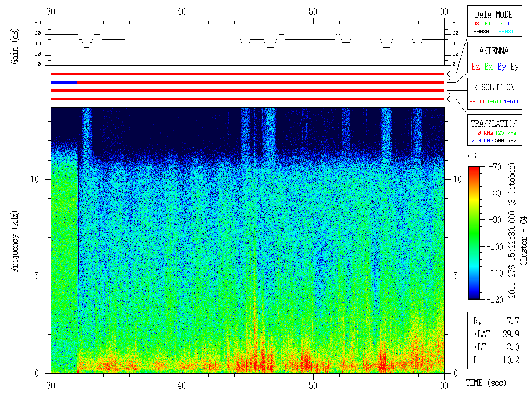This screenshot has height=399, width=532.
Task: Click the red 0 kHz translation label
Action: (485, 132)
